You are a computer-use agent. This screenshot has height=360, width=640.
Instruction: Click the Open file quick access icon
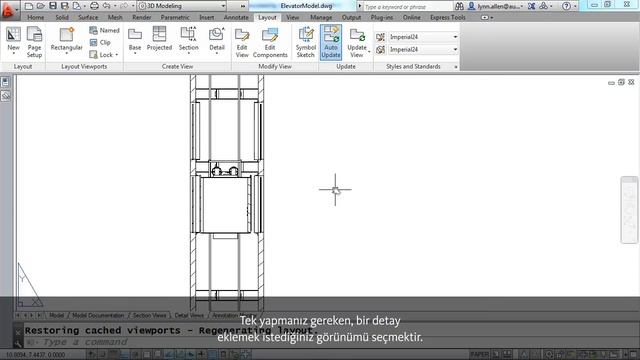pyautogui.click(x=41, y=6)
